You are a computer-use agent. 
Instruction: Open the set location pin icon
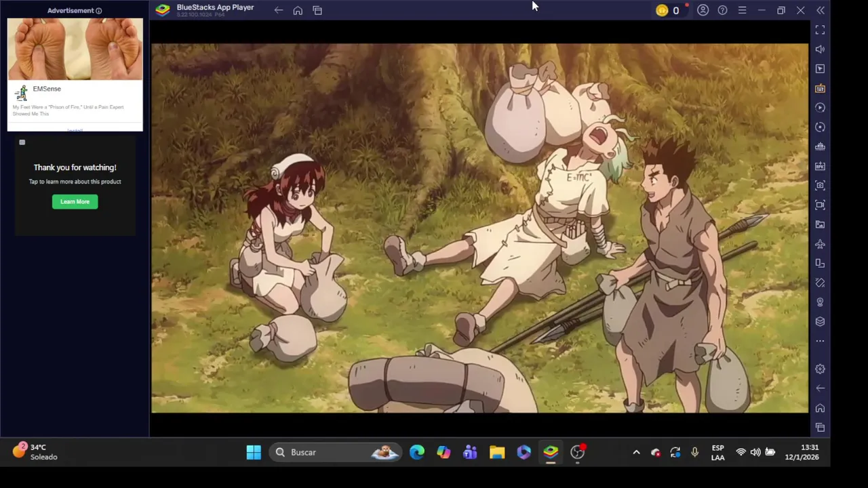(x=820, y=302)
